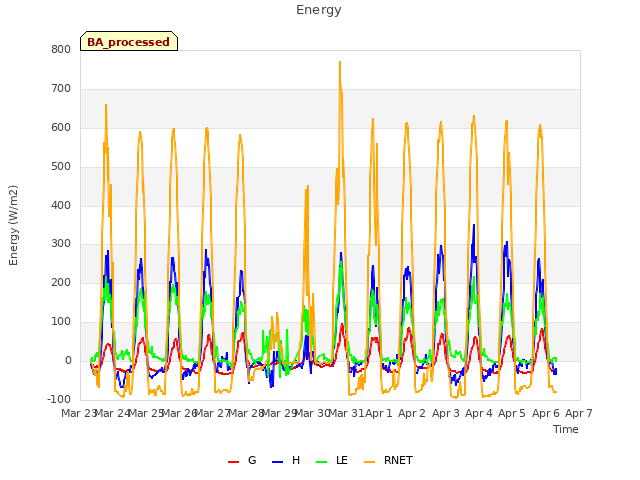Click the highest RNET peak near Mar 31
640x480 pixels.
point(340,62)
